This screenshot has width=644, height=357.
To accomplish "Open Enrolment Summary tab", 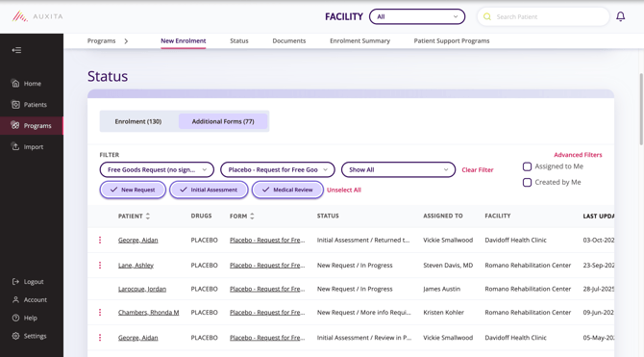I will [x=359, y=40].
